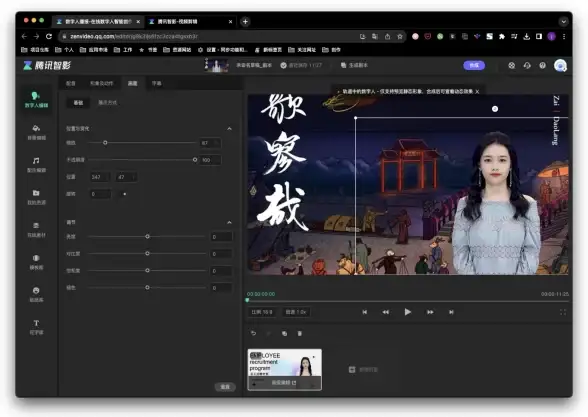Undo the last edit in scene toolbar
Viewport: 588px width, 417px height.
pyautogui.click(x=254, y=333)
